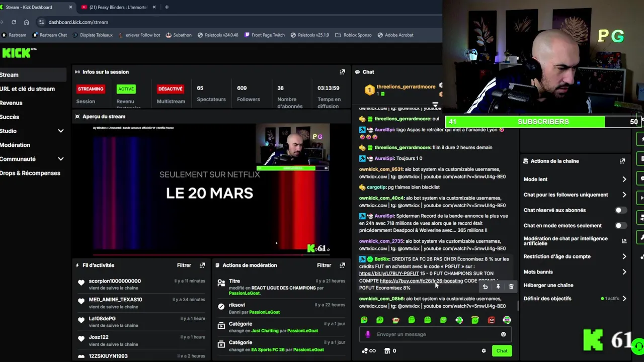Open the chat settings gear
644x362 pixels.
pos(484,351)
